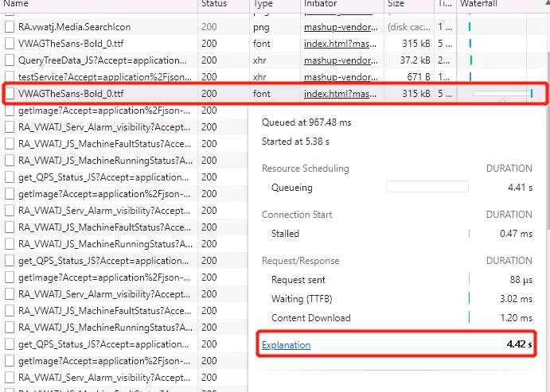Screen dimensions: 550x392
Task: Select the testService?Accept=application request
Action: [x=105, y=77]
